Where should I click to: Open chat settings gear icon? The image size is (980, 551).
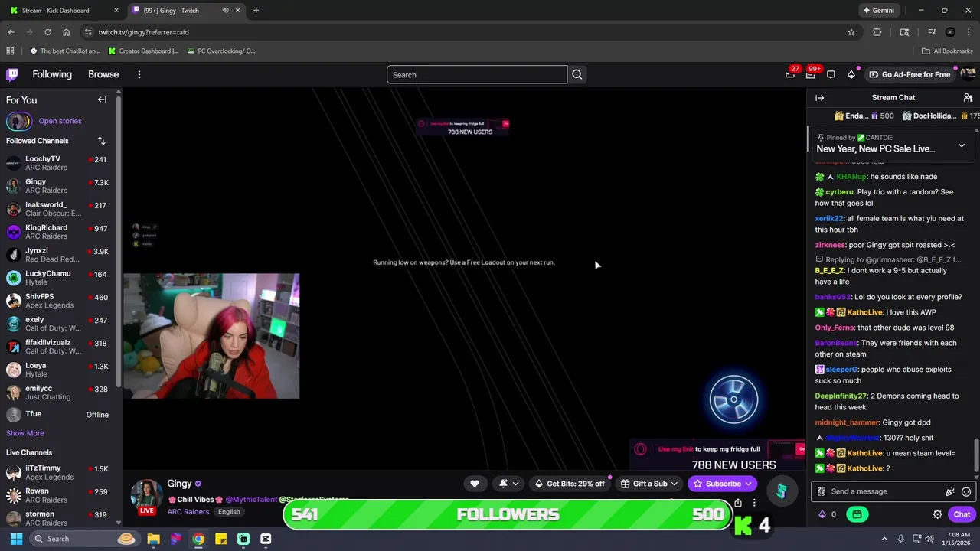[937, 514]
